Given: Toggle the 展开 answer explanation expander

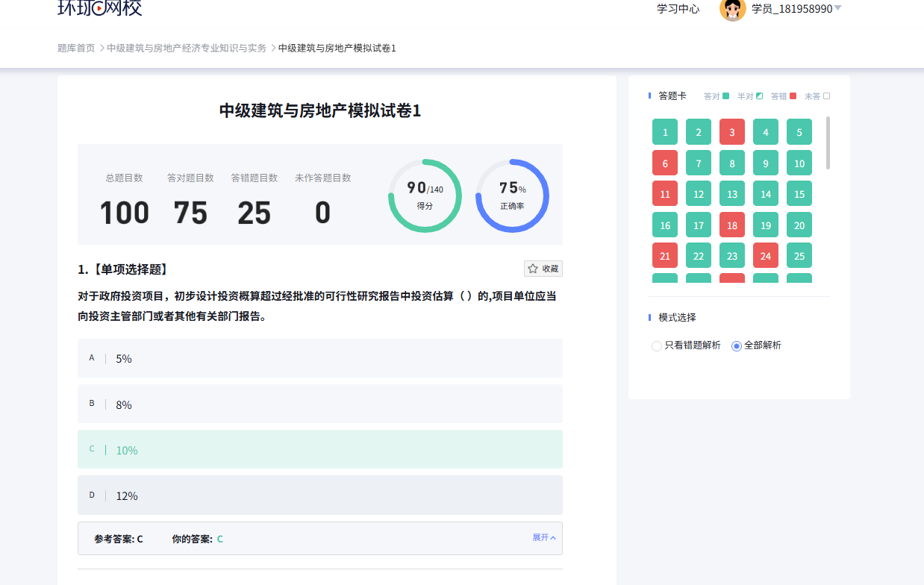Looking at the screenshot, I should (x=543, y=537).
